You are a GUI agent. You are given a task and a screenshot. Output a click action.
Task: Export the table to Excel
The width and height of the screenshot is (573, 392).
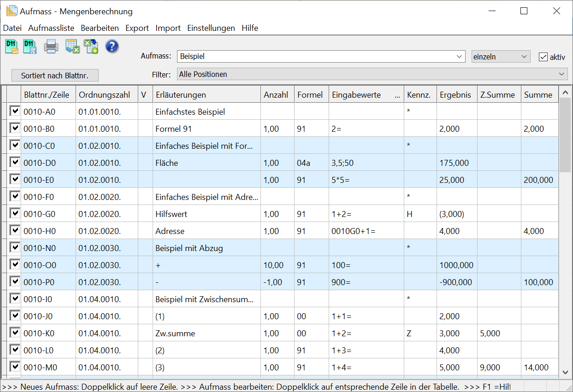click(72, 47)
